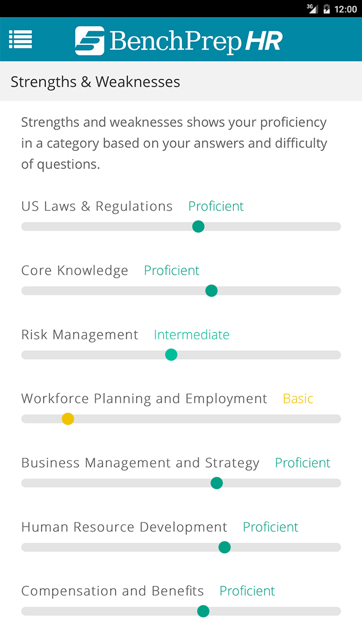This screenshot has height=644, width=362.
Task: Tap the BenchPrep HR logo
Action: [179, 40]
